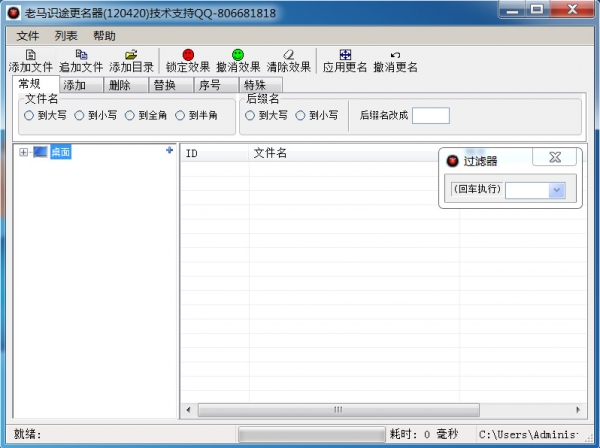Click the 耗时 0 毫秒 status text

424,434
